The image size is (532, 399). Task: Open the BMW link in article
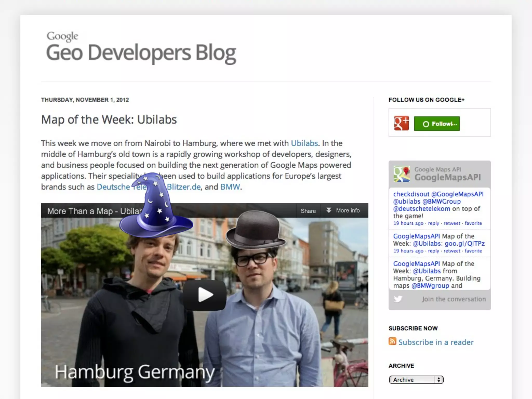click(x=230, y=187)
